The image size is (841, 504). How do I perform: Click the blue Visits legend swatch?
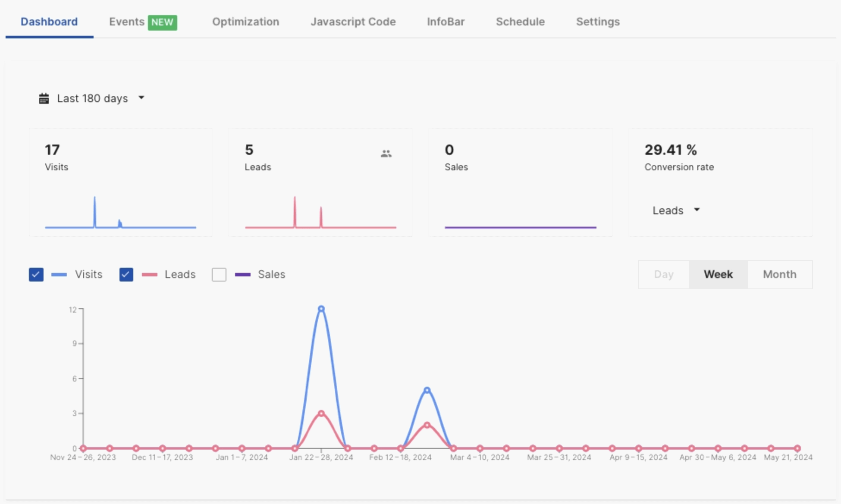point(59,275)
